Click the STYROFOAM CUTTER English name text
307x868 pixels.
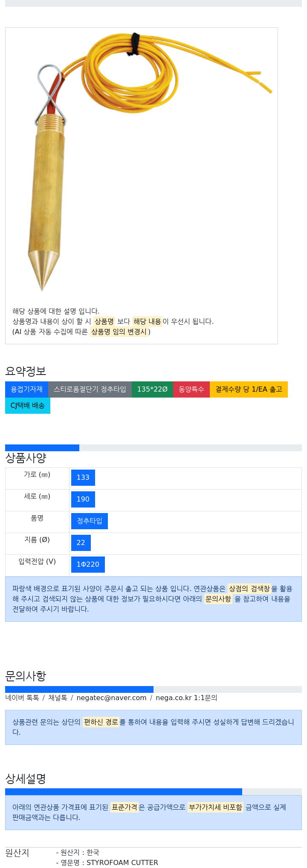(x=122, y=863)
